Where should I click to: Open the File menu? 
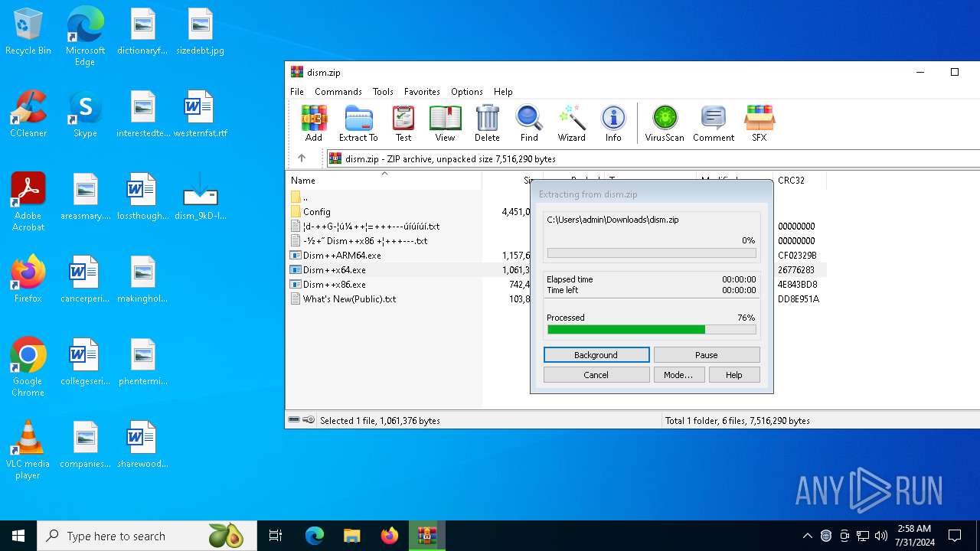[x=297, y=91]
